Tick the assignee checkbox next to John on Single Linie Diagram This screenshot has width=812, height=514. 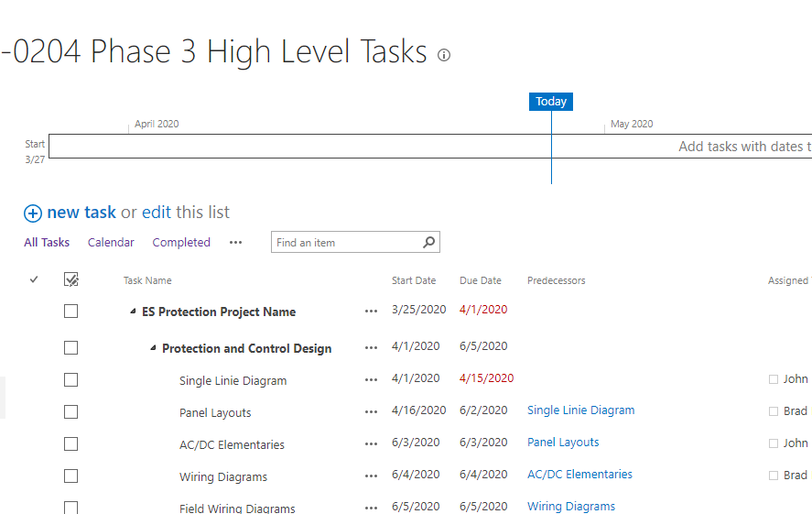[774, 379]
